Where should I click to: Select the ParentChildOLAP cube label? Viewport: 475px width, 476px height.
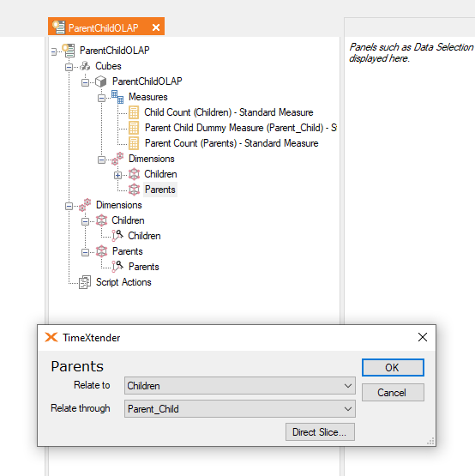147,81
